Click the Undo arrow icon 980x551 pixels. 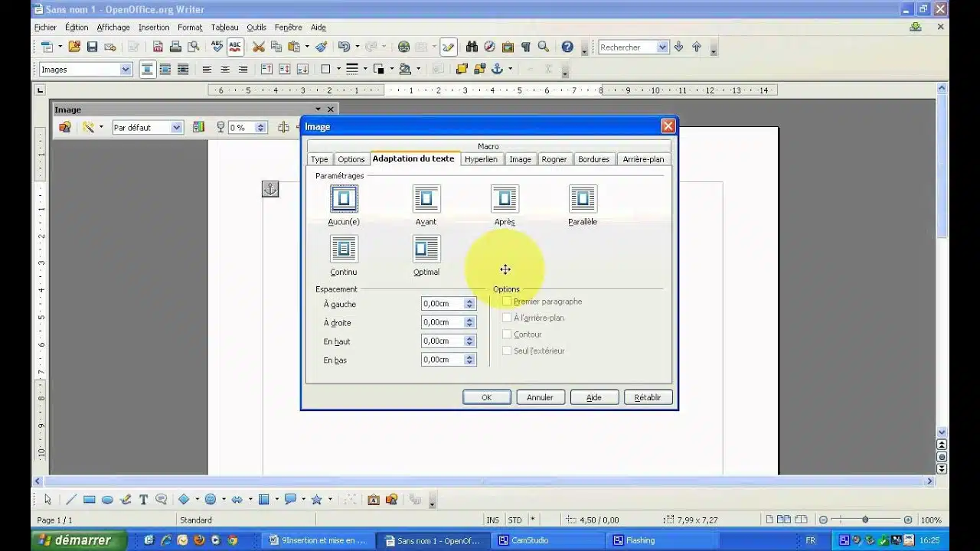pyautogui.click(x=344, y=47)
